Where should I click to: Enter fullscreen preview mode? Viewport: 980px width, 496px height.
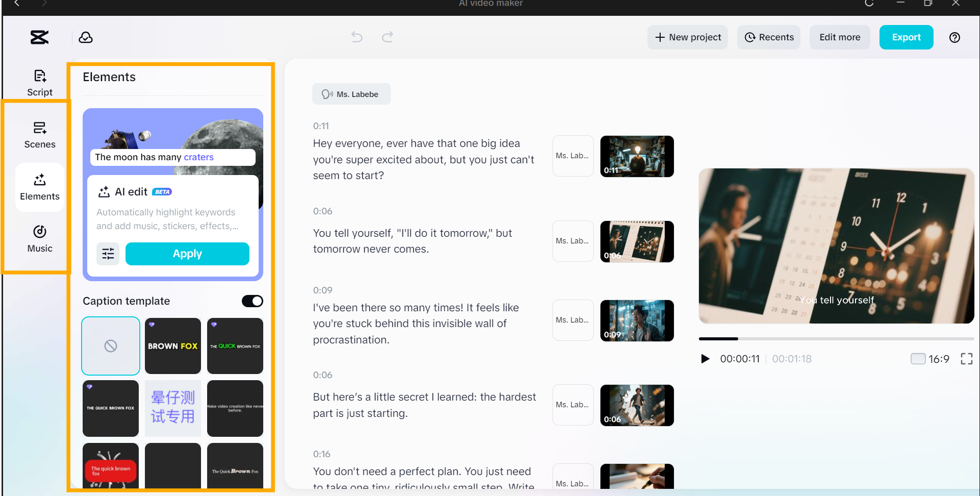[966, 359]
